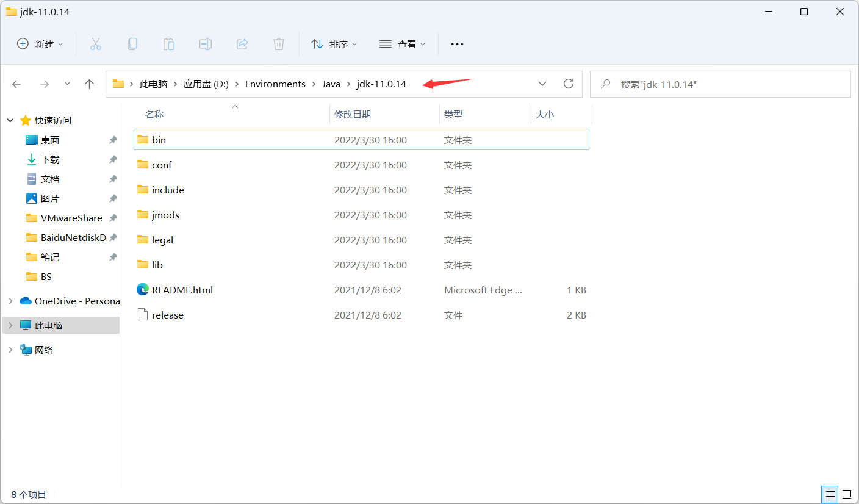Select the bin folder
859x504 pixels.
click(361, 140)
